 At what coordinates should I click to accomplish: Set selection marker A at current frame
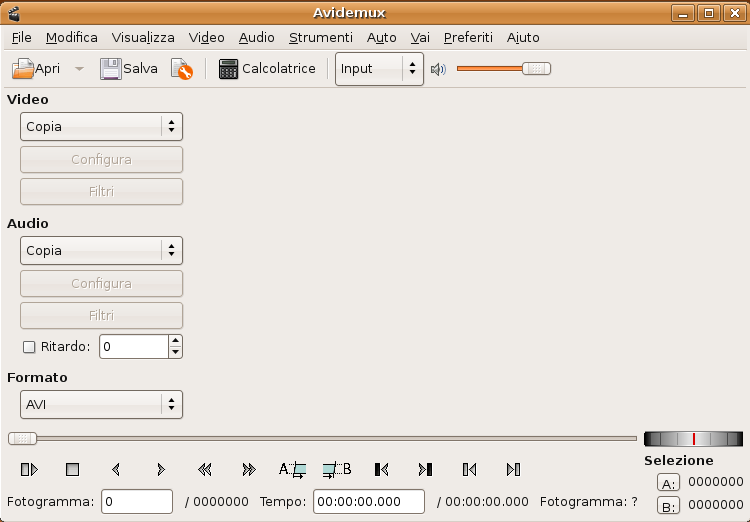click(292, 469)
